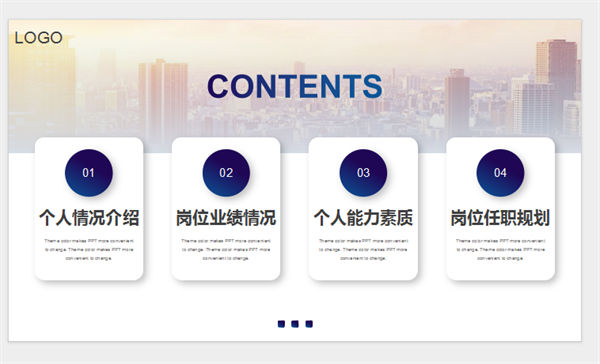Click description text under 个人能力素质
600x364 pixels.
coord(363,250)
